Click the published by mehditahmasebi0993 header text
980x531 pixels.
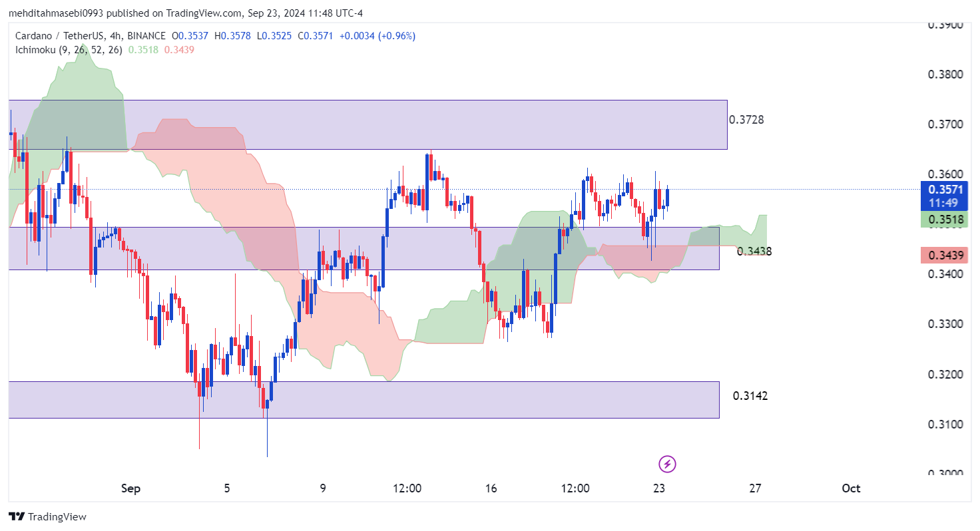point(186,13)
